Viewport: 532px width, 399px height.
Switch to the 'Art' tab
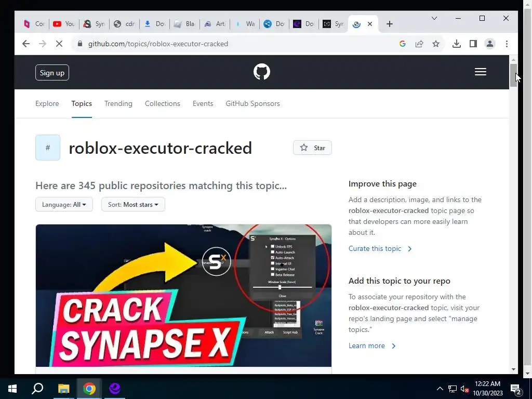click(x=215, y=24)
